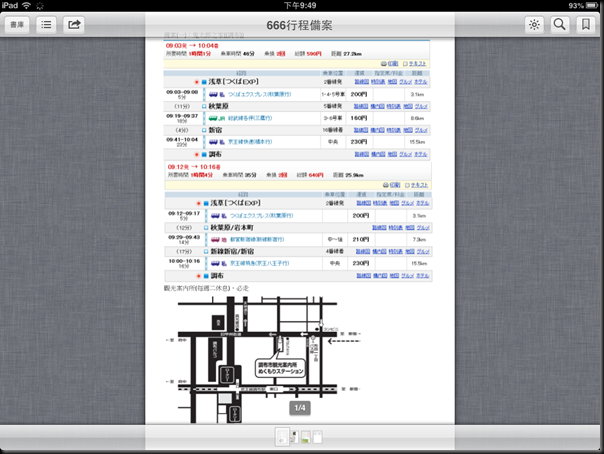The width and height of the screenshot is (604, 454).
Task: Select first page thumbnail in scrubber
Action: click(x=282, y=437)
